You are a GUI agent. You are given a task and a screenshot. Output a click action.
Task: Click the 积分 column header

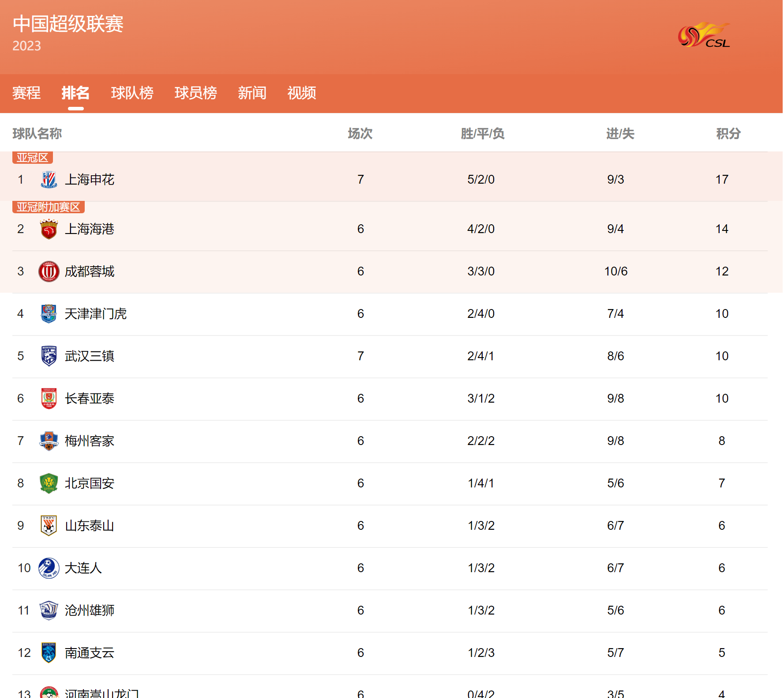coord(728,134)
